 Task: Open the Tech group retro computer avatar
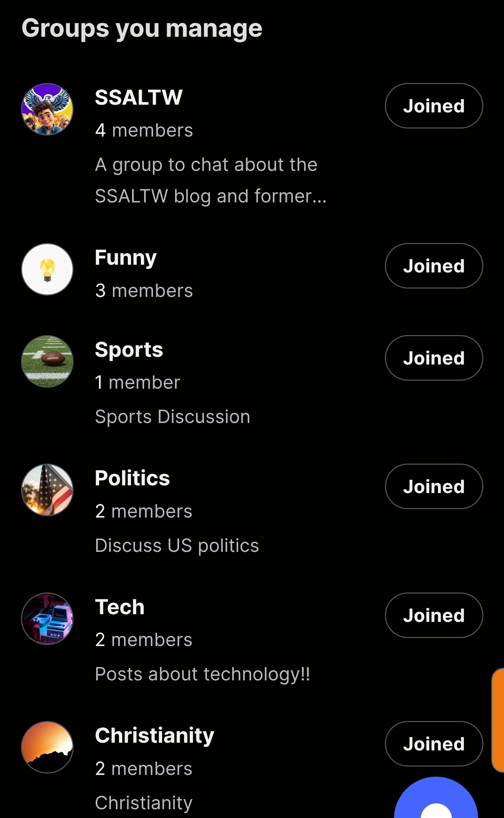pyautogui.click(x=47, y=619)
